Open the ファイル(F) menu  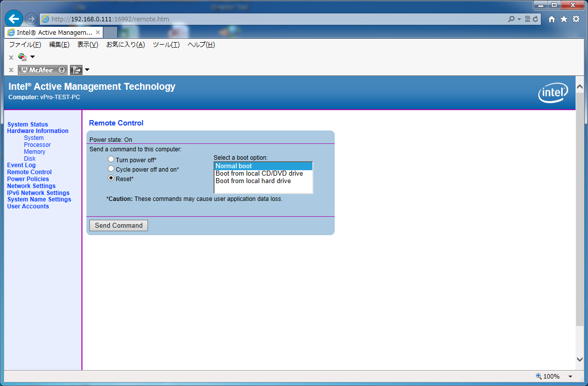click(25, 45)
